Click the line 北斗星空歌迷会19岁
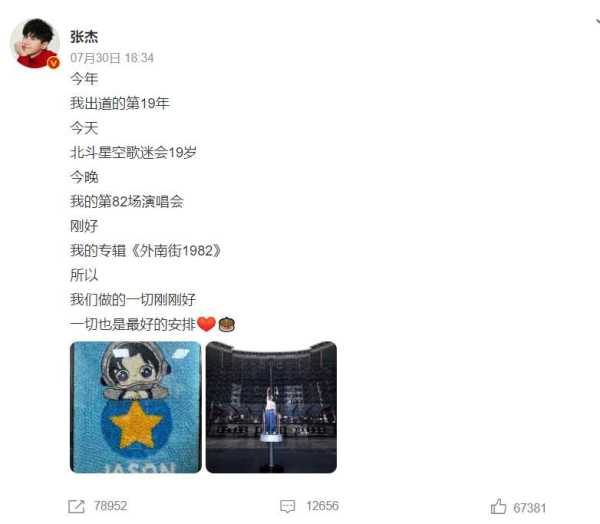The image size is (600, 524). (133, 152)
